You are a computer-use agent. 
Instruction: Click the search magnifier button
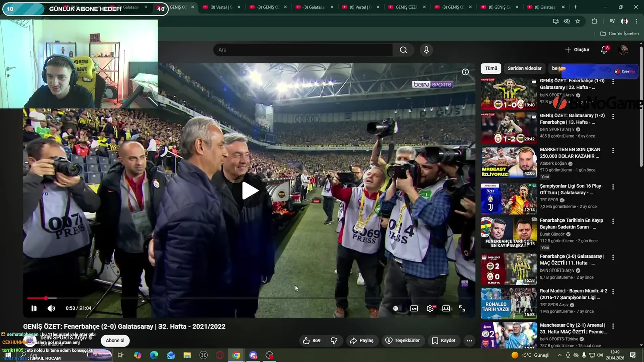tap(404, 50)
